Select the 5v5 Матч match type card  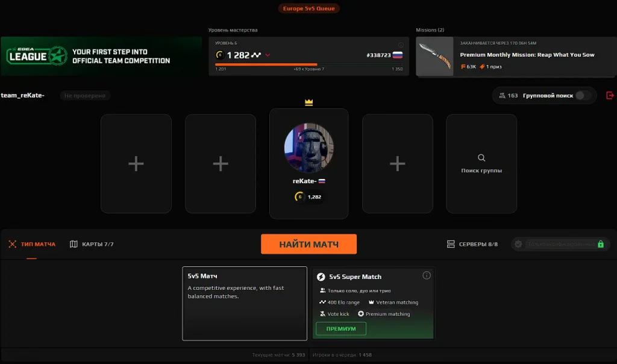(x=245, y=303)
